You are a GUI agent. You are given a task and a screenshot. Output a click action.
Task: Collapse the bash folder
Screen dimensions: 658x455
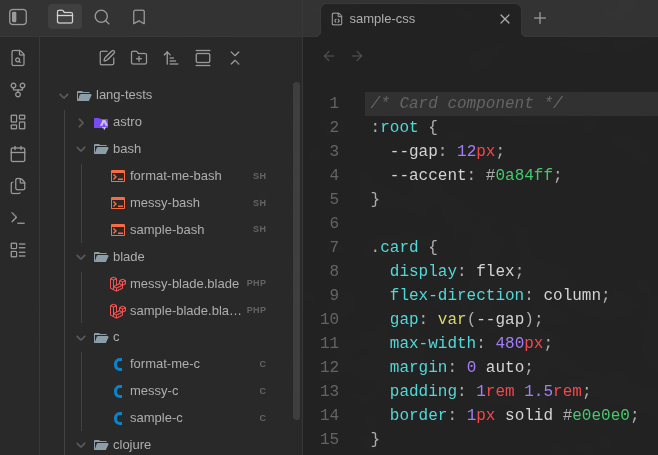coord(81,149)
